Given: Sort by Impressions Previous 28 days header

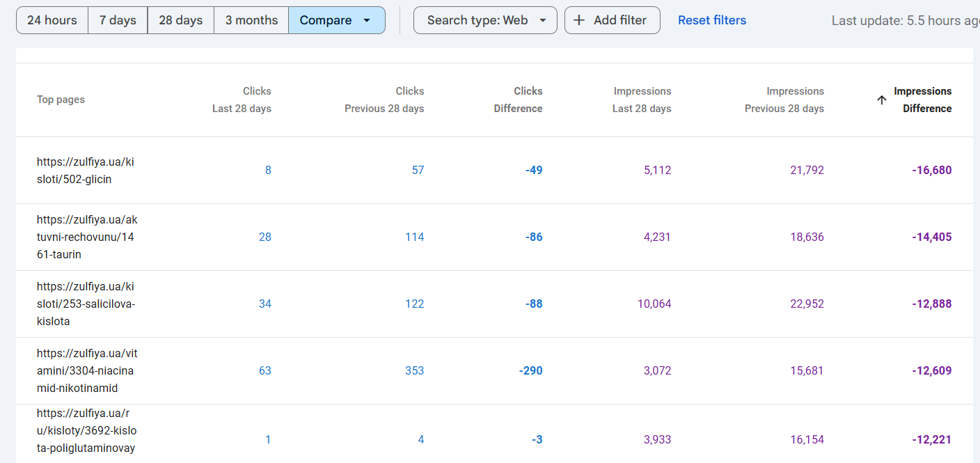Looking at the screenshot, I should point(784,100).
